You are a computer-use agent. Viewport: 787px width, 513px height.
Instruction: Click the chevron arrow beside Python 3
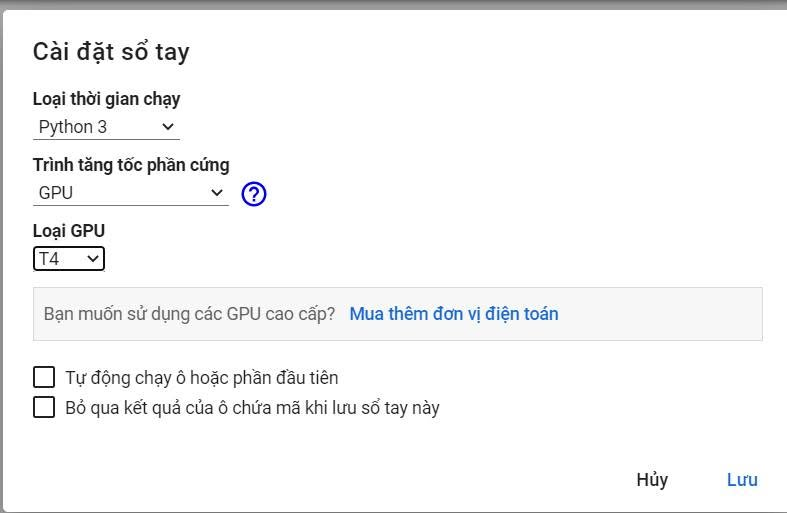click(168, 127)
